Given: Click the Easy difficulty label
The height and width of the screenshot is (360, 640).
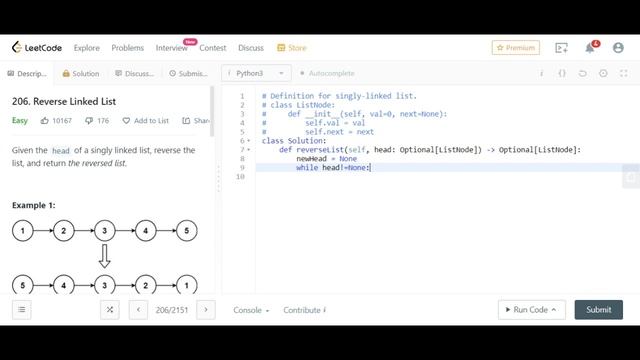Looking at the screenshot, I should [x=20, y=120].
